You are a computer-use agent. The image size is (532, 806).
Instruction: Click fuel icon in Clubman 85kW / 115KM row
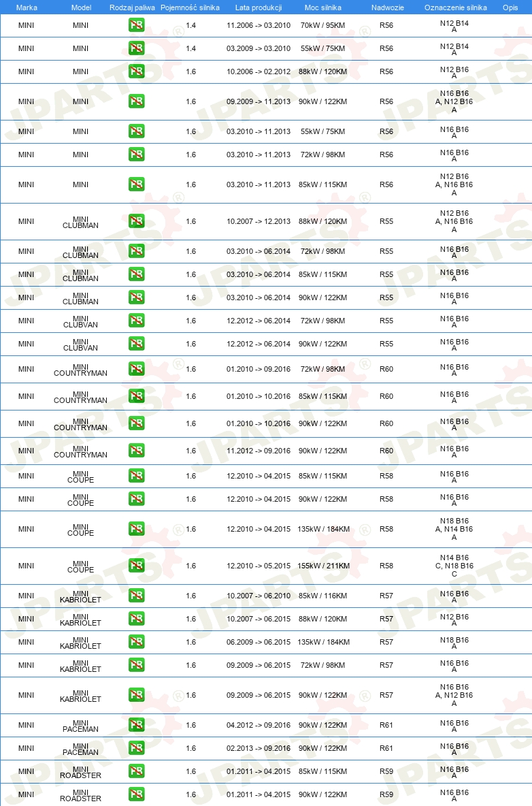136,274
